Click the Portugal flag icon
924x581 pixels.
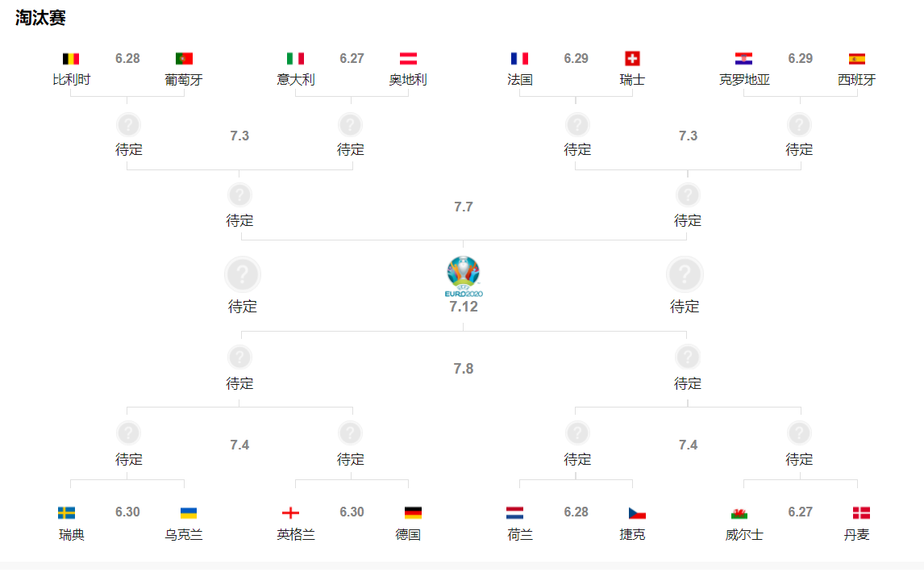(x=184, y=59)
